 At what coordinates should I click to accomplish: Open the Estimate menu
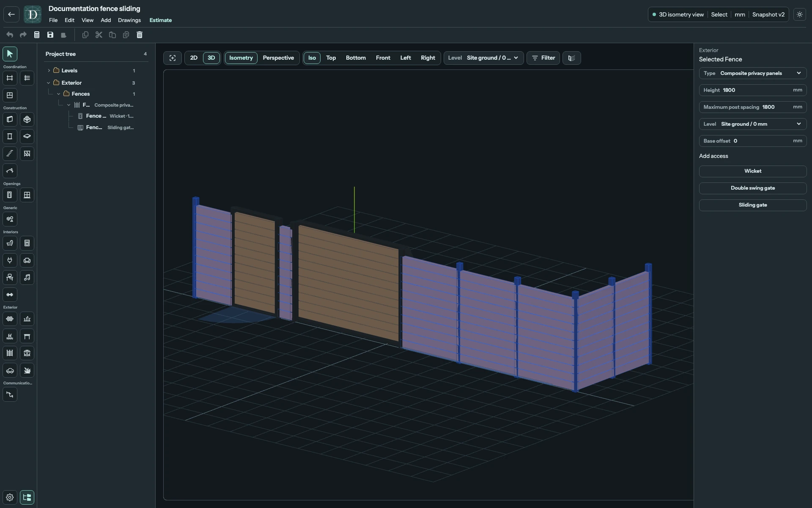click(161, 20)
